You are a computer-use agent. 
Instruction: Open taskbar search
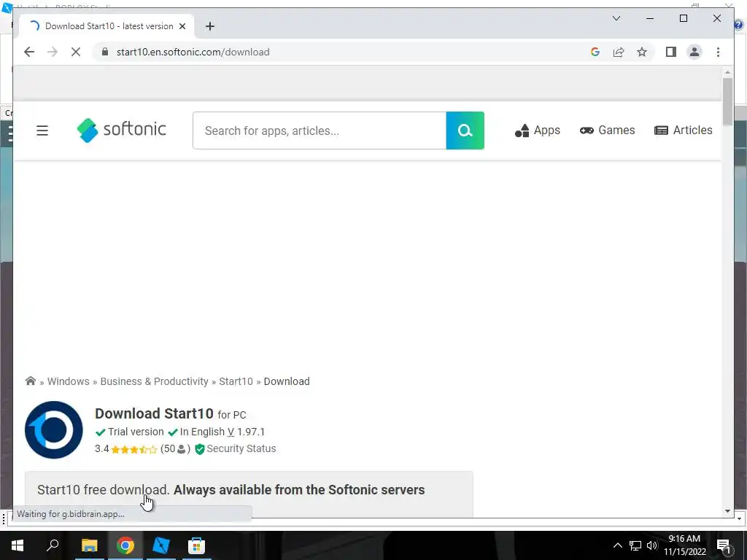click(53, 545)
